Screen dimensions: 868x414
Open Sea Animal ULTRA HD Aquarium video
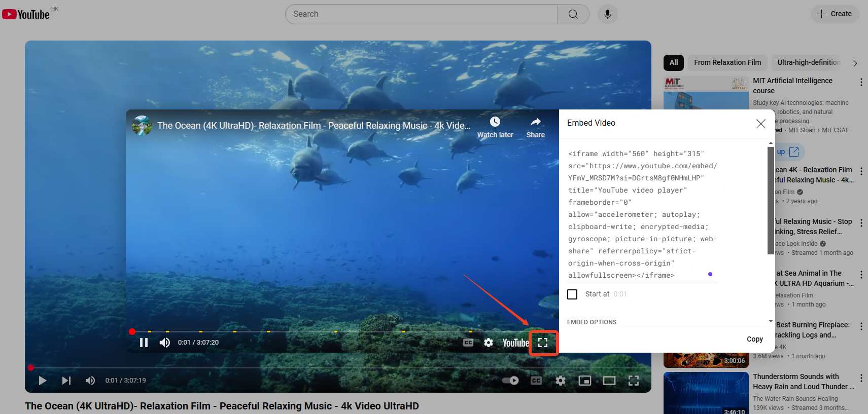[x=814, y=278]
